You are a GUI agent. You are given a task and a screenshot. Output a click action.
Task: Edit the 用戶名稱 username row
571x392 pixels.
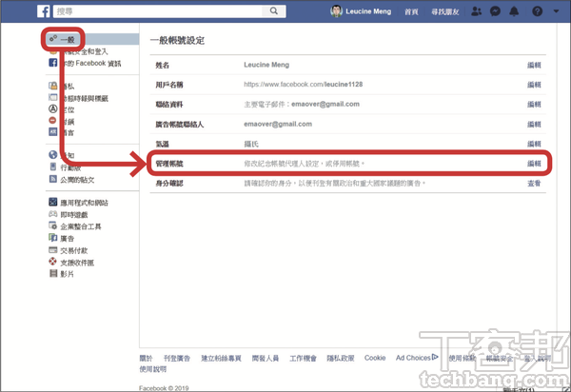pos(534,85)
